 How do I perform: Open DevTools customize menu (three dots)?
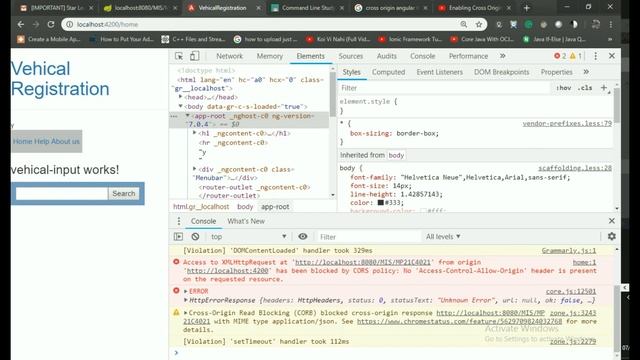(596, 56)
